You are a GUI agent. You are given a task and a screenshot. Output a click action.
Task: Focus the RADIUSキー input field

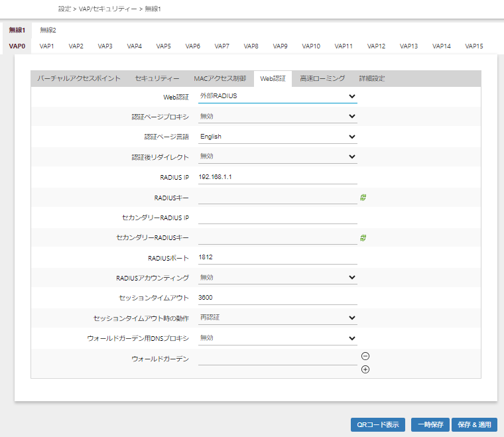point(278,198)
